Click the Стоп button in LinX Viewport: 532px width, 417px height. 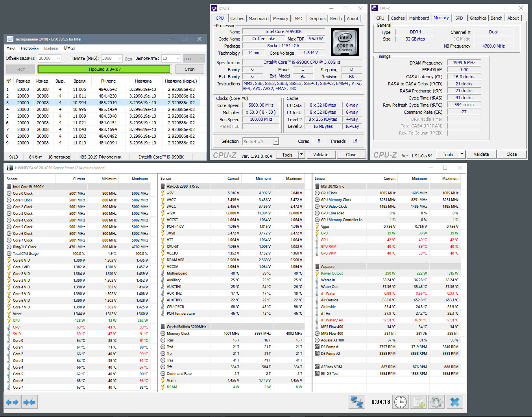[190, 69]
